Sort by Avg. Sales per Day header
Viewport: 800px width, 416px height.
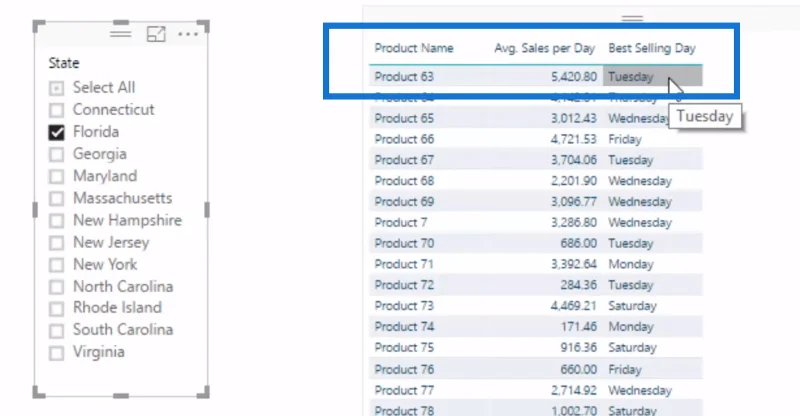544,48
